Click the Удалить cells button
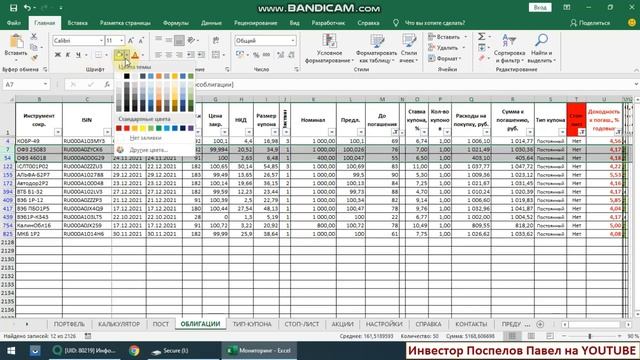 click(x=447, y=48)
